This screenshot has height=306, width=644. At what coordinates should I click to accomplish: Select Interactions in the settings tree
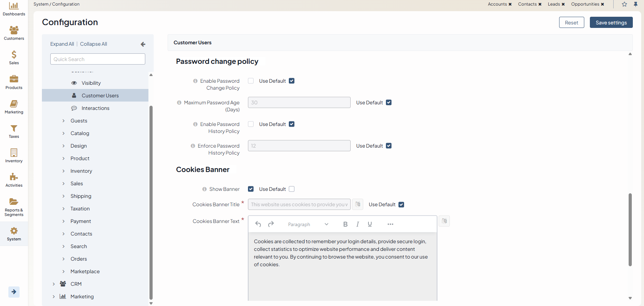95,108
